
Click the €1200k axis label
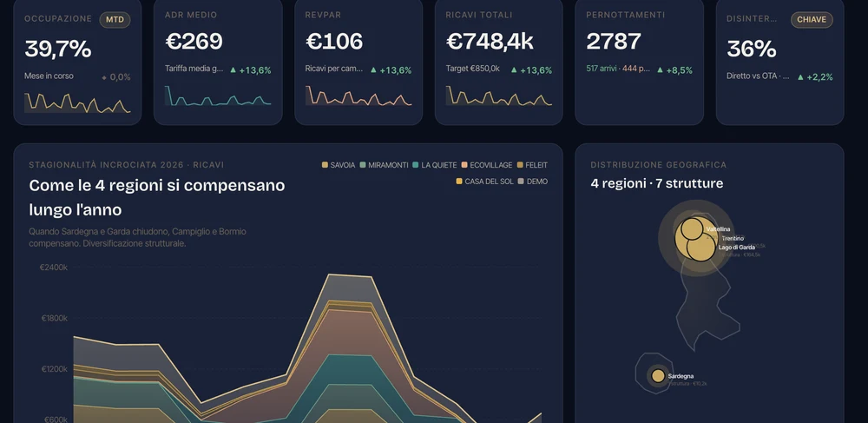pyautogui.click(x=54, y=369)
